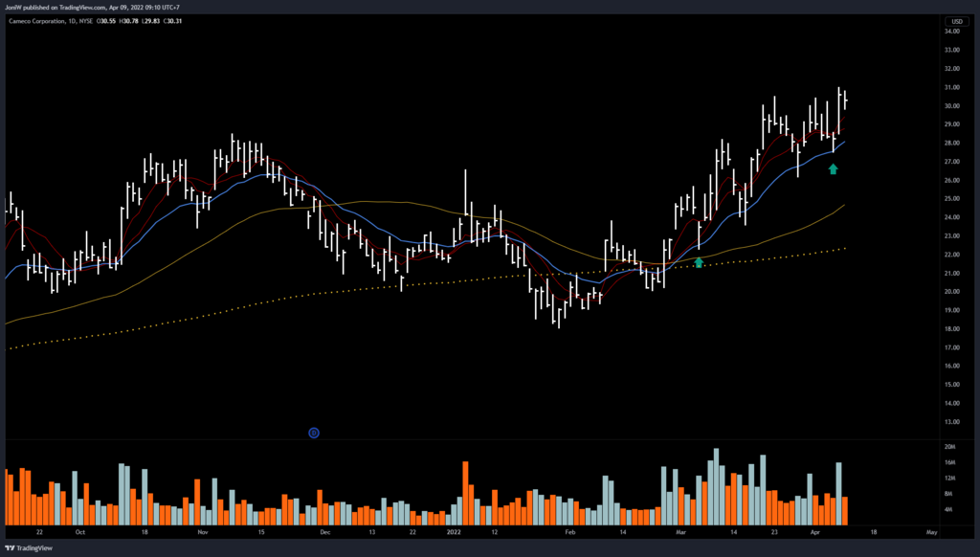Click the green up arrow near March
The width and height of the screenshot is (980, 557).
[699, 261]
